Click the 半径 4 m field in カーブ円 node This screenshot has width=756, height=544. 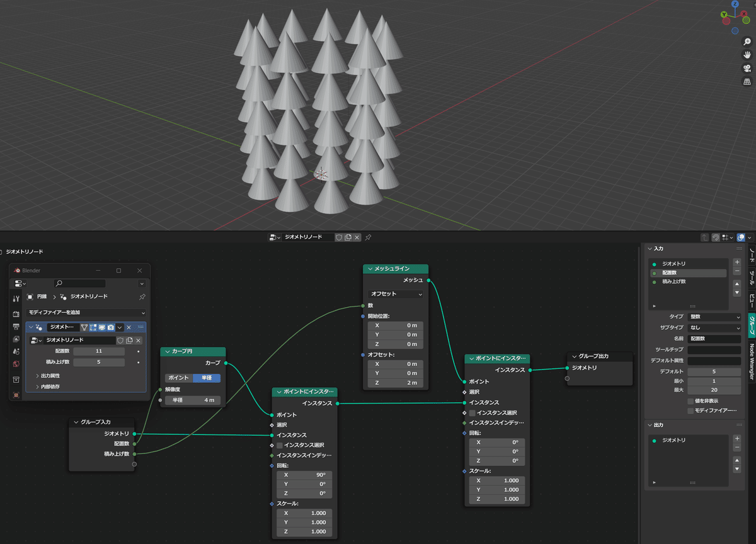pyautogui.click(x=193, y=400)
